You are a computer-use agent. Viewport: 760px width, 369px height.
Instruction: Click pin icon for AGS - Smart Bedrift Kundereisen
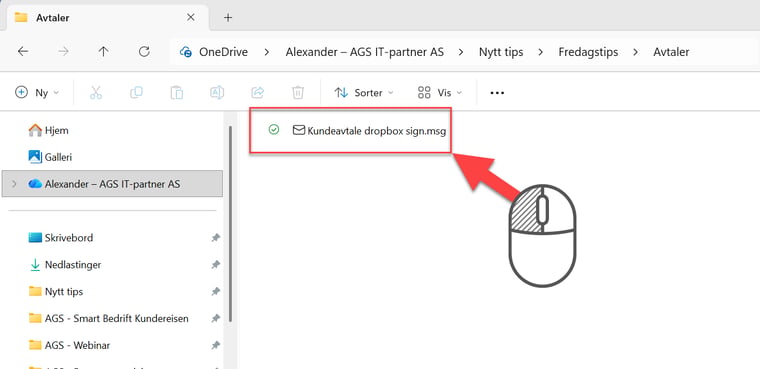pos(215,318)
